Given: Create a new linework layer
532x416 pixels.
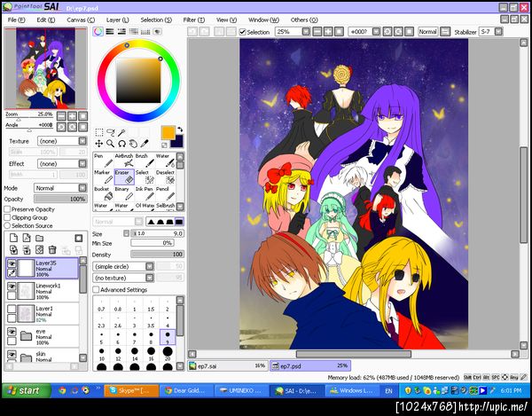Looking at the screenshot, I should [27, 238].
